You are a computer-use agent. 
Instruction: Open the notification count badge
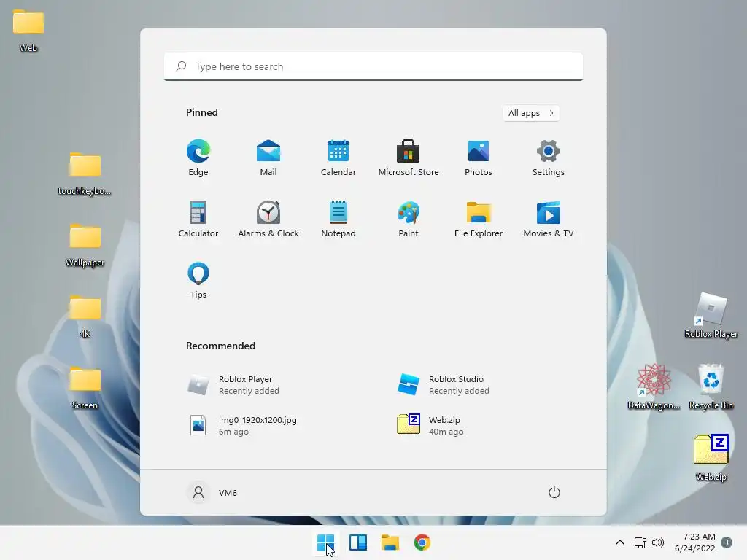point(727,542)
